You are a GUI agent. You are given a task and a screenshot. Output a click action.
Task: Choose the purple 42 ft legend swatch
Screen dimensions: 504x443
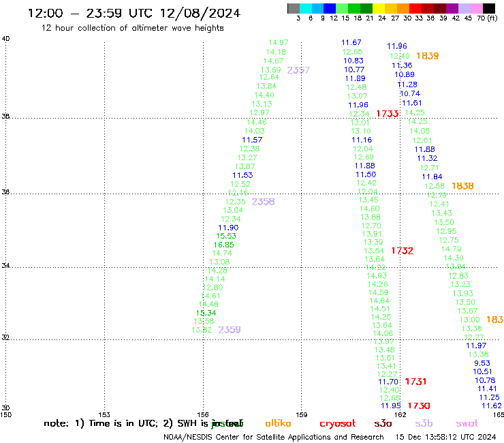click(x=452, y=8)
